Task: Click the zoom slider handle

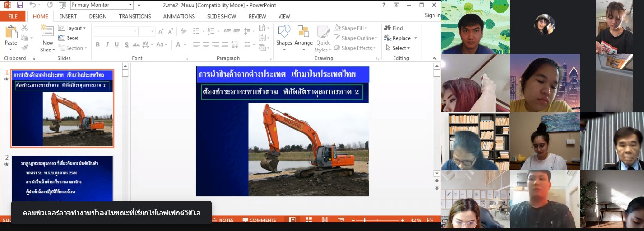Action: pyautogui.click(x=365, y=220)
